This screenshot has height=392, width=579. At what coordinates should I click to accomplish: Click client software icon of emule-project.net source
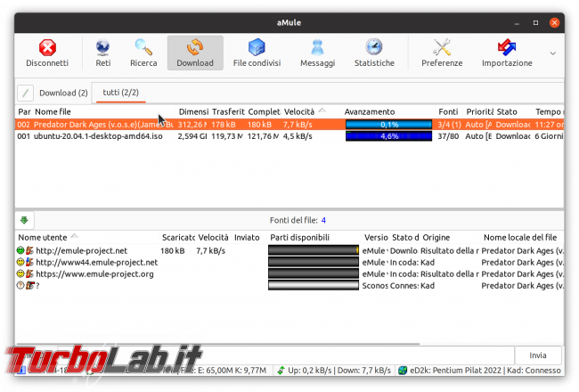point(30,250)
